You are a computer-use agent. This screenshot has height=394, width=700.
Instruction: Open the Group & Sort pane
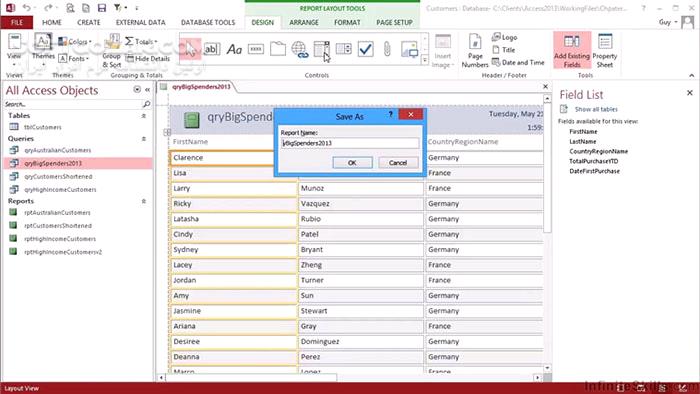(x=112, y=51)
